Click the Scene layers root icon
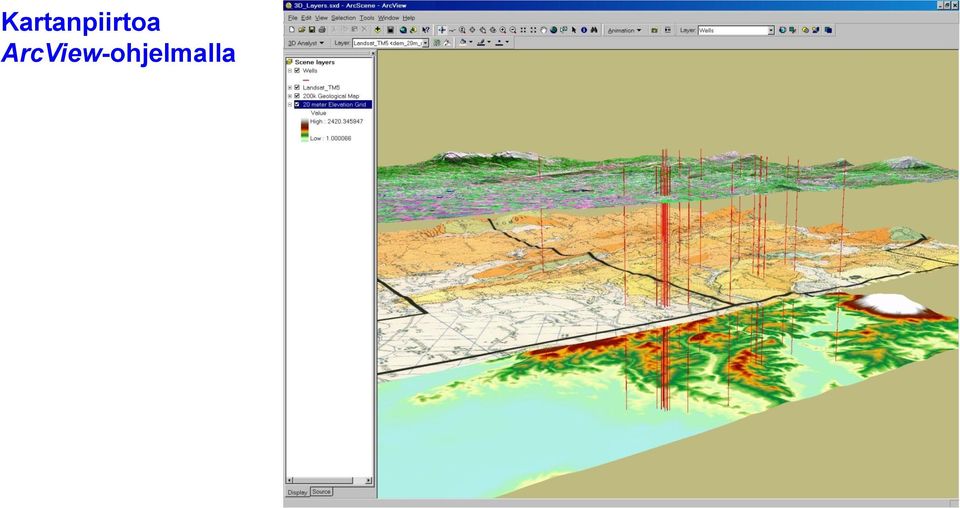Viewport: 960px width, 508px height. click(290, 62)
